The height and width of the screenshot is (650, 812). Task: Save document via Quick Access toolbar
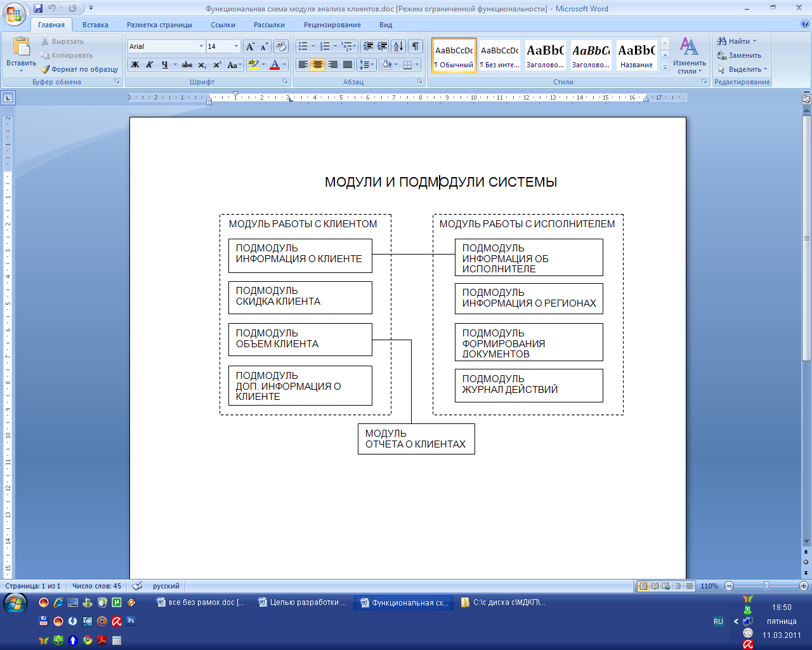point(38,9)
